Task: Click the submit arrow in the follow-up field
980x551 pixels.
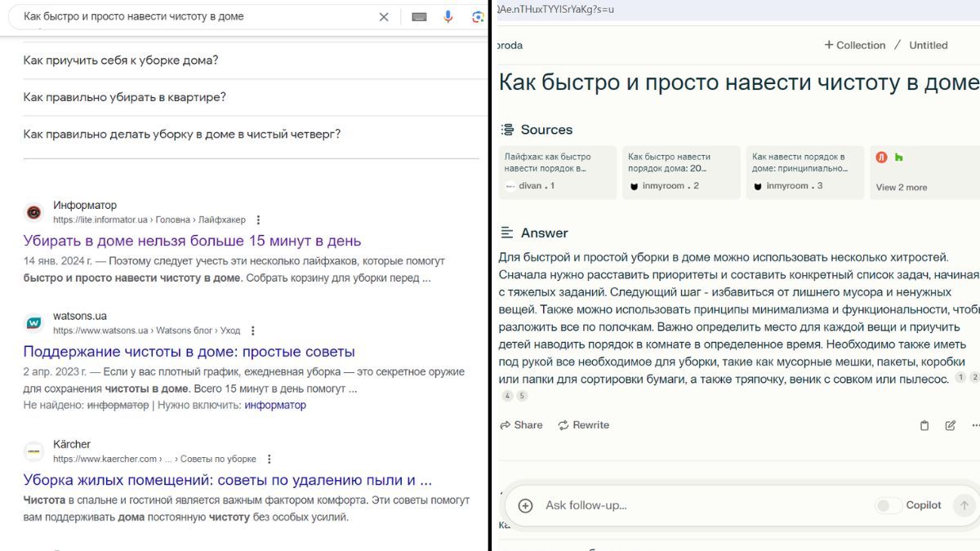Action: point(964,504)
